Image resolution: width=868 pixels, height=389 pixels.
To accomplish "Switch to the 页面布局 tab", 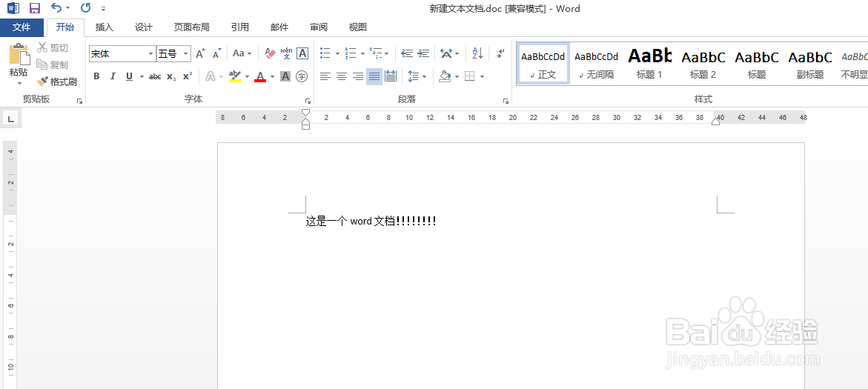I will tap(191, 27).
